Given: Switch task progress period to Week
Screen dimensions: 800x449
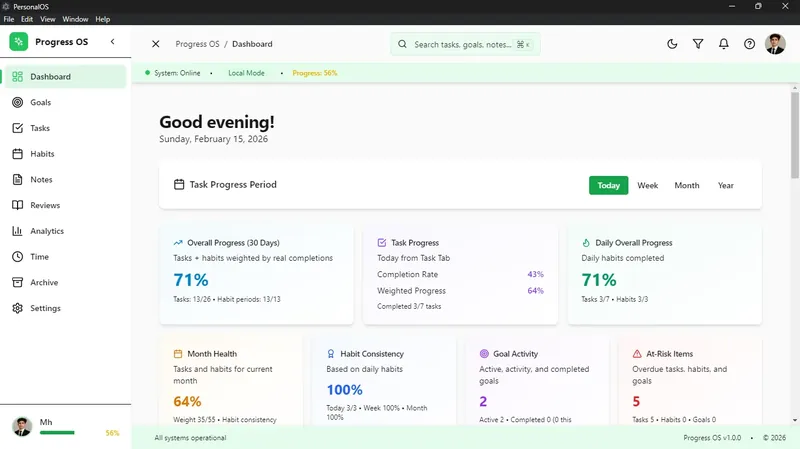Looking at the screenshot, I should point(647,185).
